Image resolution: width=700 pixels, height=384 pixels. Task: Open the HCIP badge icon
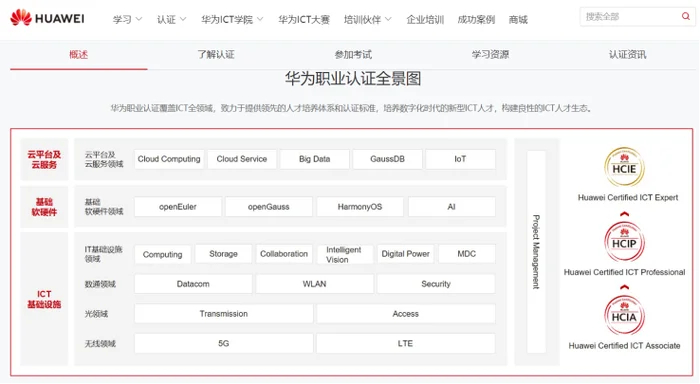pos(624,242)
